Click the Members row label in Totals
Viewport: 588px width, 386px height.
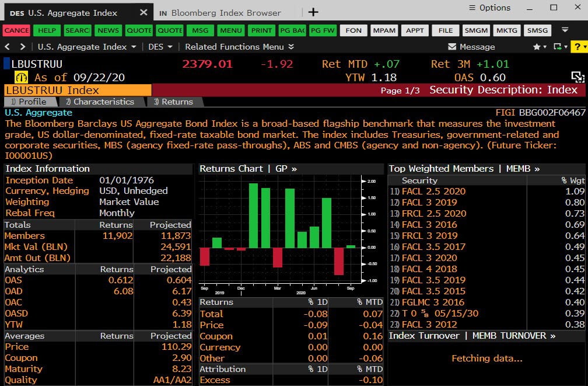24,236
